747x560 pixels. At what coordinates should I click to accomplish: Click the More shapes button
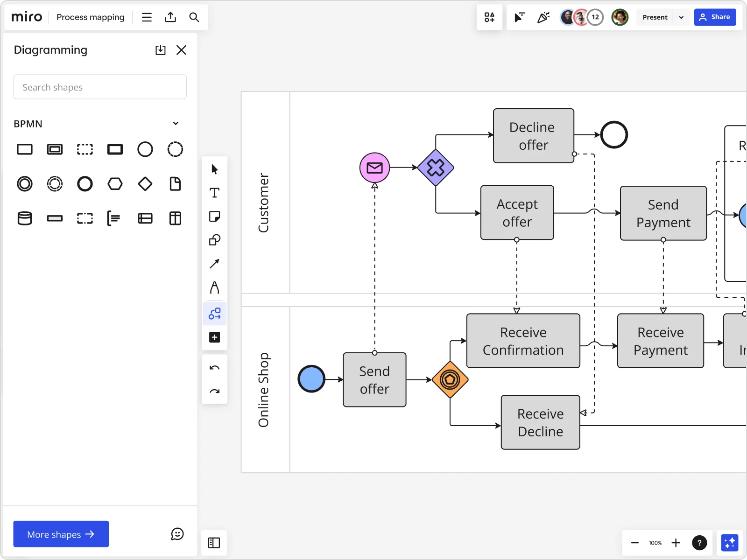[x=61, y=534]
